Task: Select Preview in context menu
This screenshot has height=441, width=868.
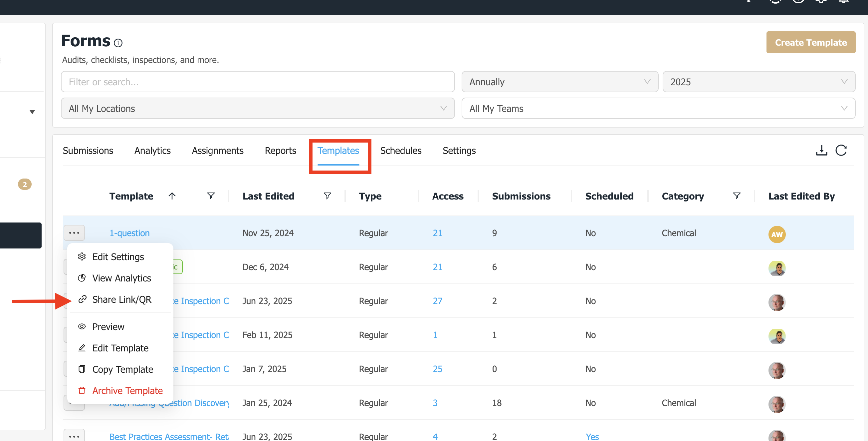Action: [108, 327]
